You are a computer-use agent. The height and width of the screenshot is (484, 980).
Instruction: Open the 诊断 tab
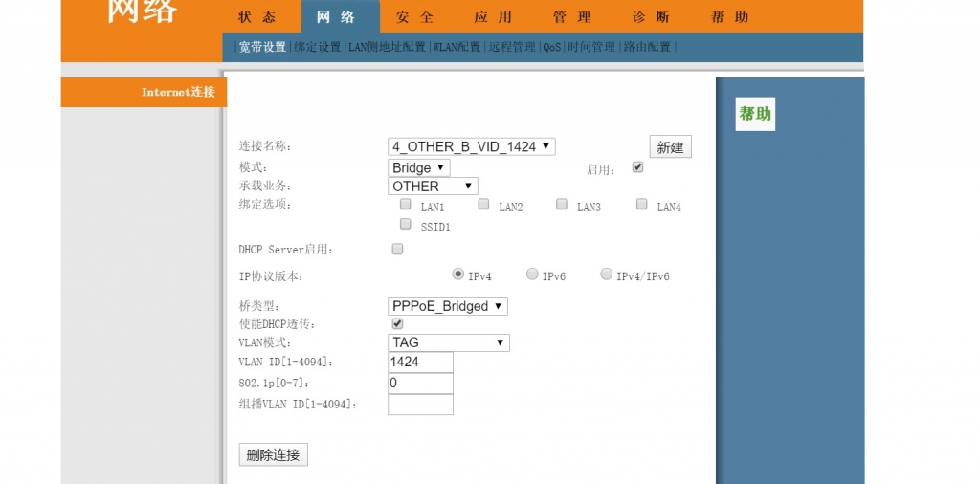(x=651, y=17)
